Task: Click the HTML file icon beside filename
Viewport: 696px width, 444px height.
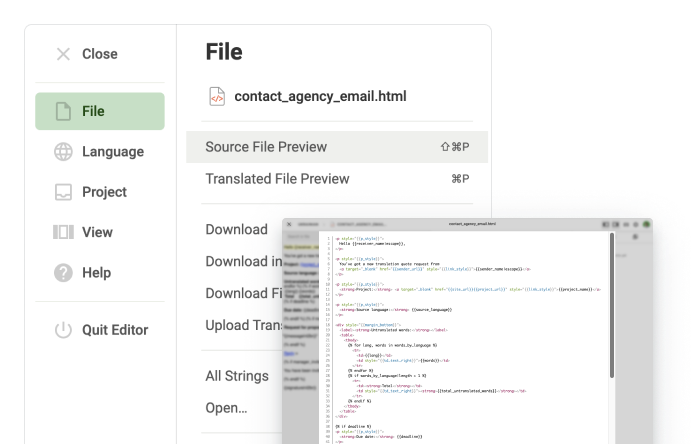Action: click(x=216, y=96)
